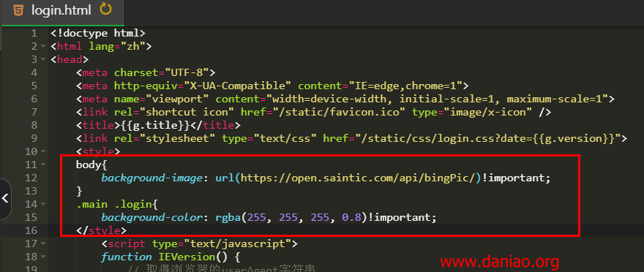Click line number 5 in gutter
The image size is (644, 272).
[x=34, y=86]
